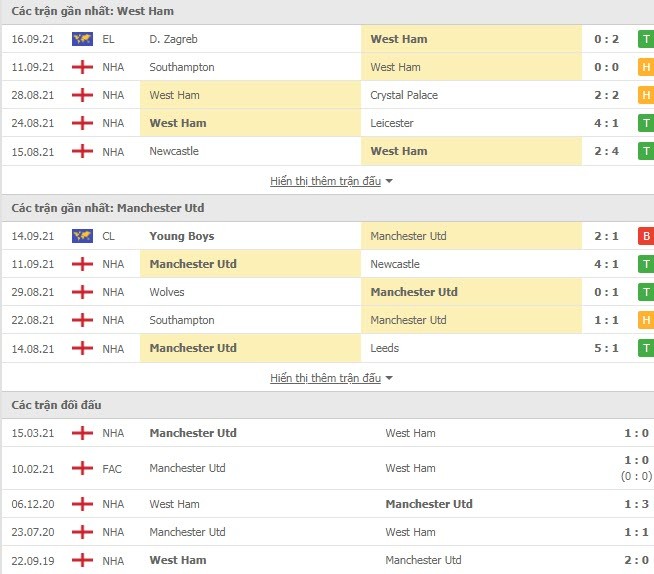654x574 pixels.
Task: Click the England flag on 11.09.21 Southampton–West Ham row
Action: tap(82, 67)
